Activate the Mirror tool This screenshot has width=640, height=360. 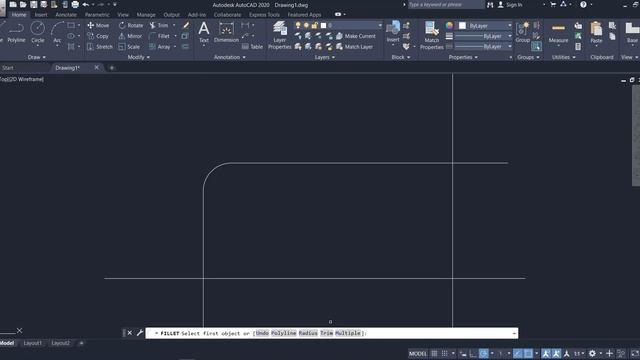[130, 36]
